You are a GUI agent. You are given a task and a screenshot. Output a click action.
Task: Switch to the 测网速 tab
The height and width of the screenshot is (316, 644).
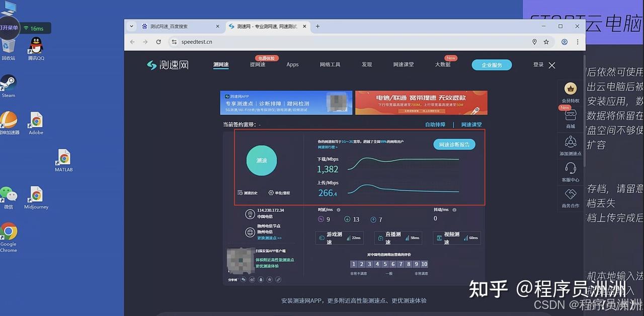tap(221, 64)
